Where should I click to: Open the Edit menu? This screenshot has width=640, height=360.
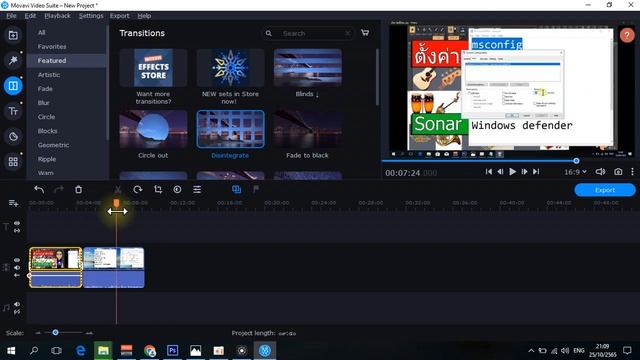(x=30, y=16)
